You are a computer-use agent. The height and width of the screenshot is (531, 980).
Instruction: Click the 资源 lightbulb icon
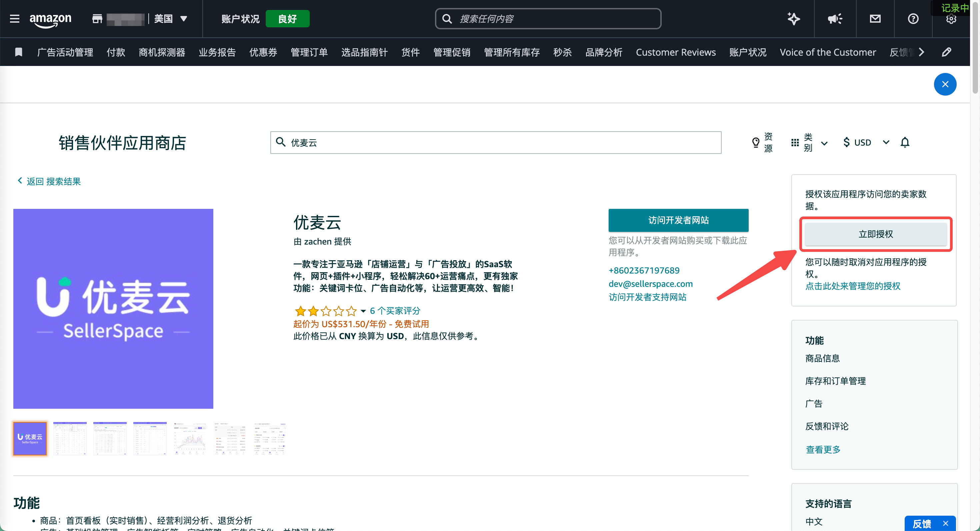[756, 143]
